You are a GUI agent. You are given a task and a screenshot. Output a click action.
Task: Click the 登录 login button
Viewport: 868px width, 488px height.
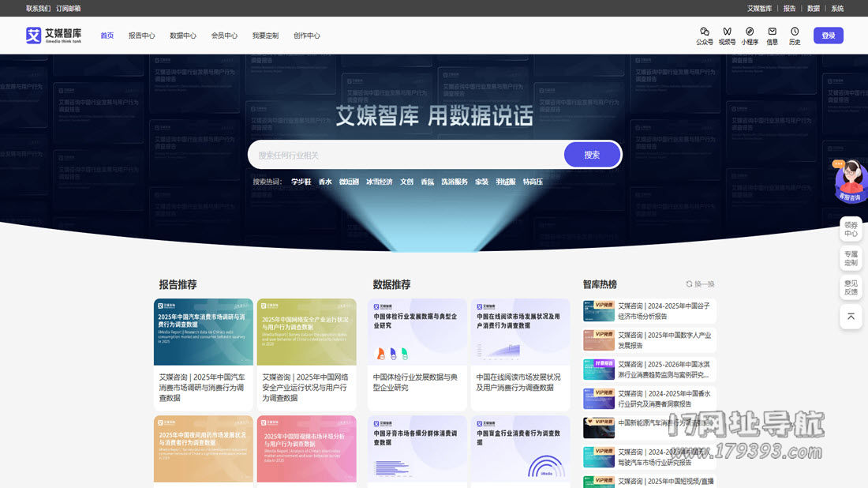point(828,36)
